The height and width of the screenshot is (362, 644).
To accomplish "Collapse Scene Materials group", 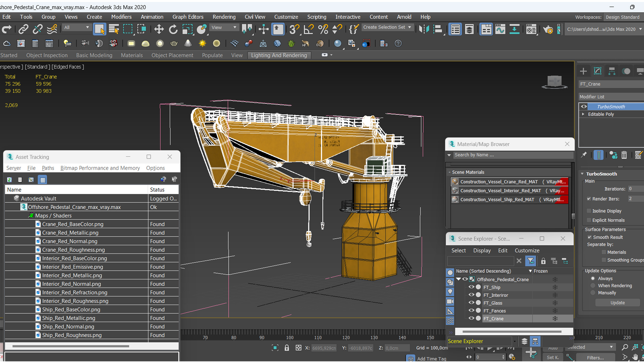I will click(449, 172).
